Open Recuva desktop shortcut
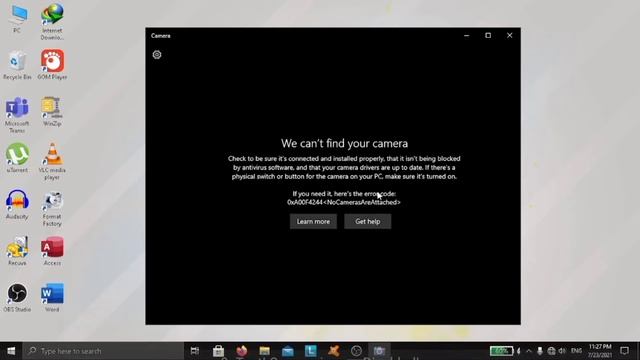The image size is (640, 360). click(17, 251)
